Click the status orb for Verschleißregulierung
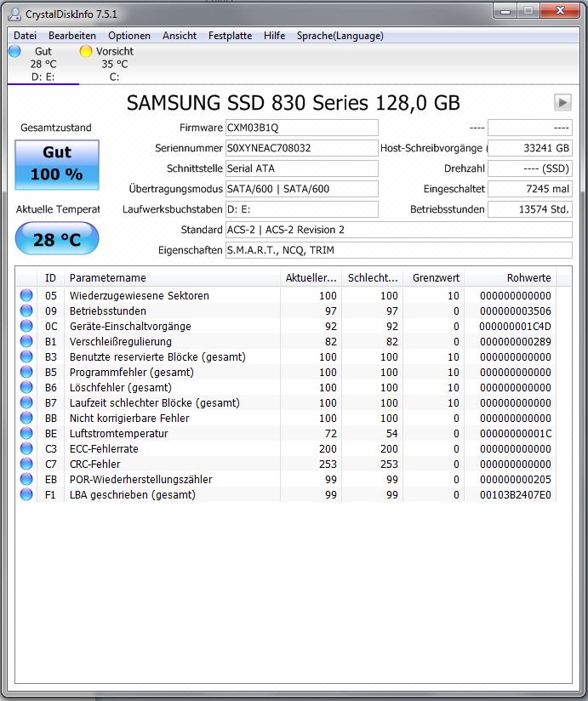The width and height of the screenshot is (588, 701). click(26, 341)
